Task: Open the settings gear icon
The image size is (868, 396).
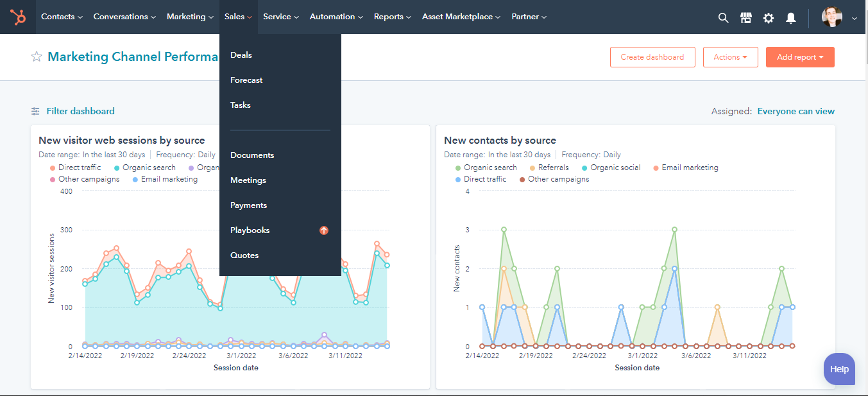Action: click(768, 18)
